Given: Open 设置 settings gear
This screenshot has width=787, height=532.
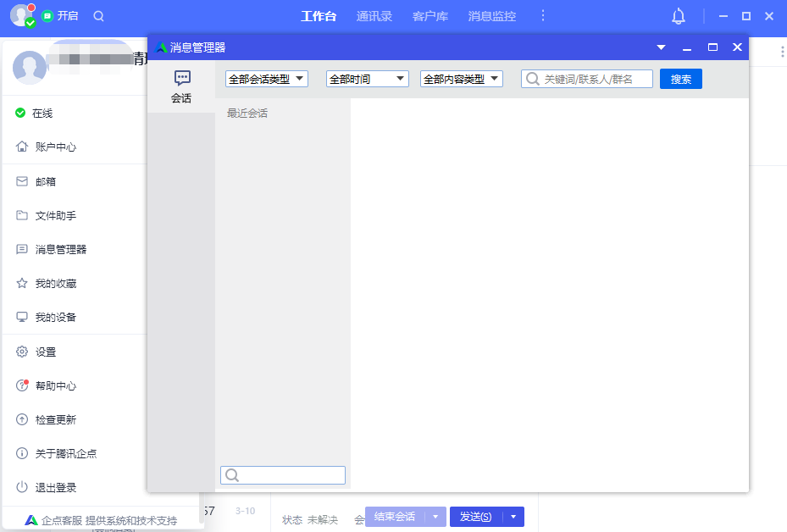Looking at the screenshot, I should (x=44, y=352).
